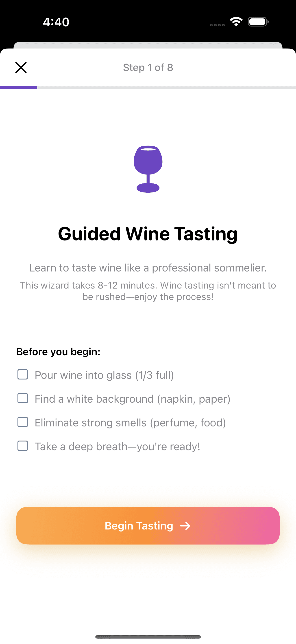The height and width of the screenshot is (644, 296).
Task: Select the 'Before you begin:' heading
Action: coord(58,351)
